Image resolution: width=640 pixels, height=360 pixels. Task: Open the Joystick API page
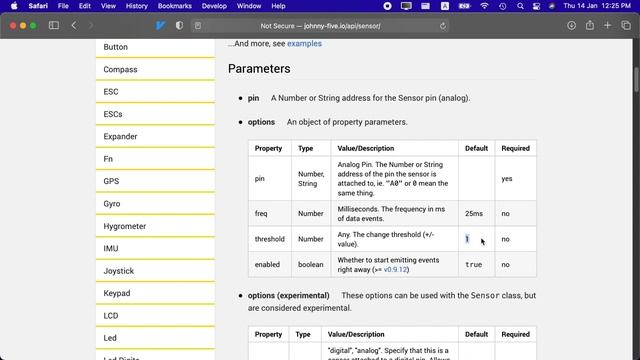click(156, 271)
